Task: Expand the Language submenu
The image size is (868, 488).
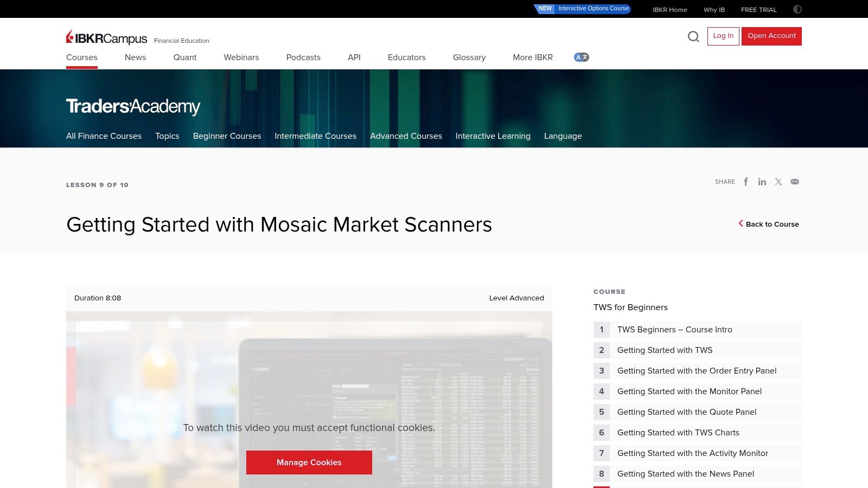Action: click(563, 136)
